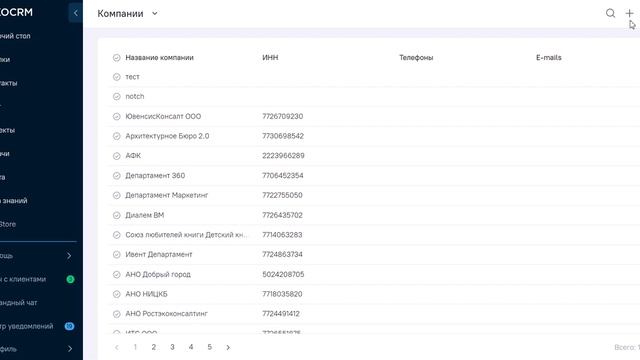Image resolution: width=640 pixels, height=360 pixels.
Task: Select the Архитектурное Бюро 2.0 row checkbox
Action: click(x=117, y=136)
